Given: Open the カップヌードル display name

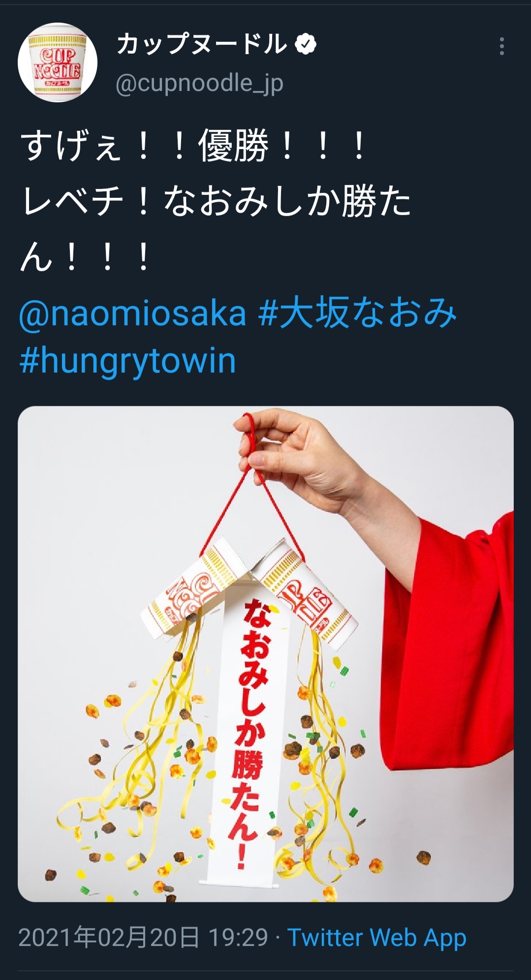Looking at the screenshot, I should [x=202, y=44].
